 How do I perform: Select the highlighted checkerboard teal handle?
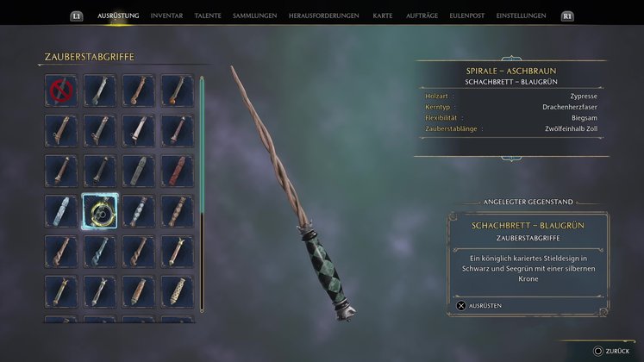[100, 211]
